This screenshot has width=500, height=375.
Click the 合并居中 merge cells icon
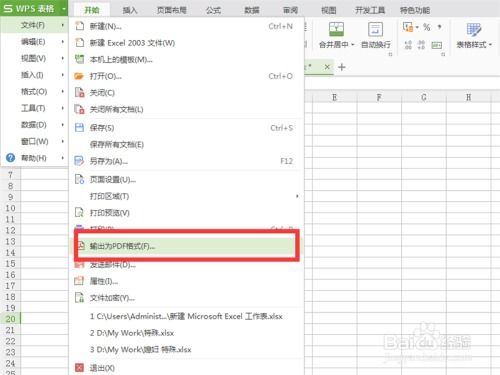[336, 29]
